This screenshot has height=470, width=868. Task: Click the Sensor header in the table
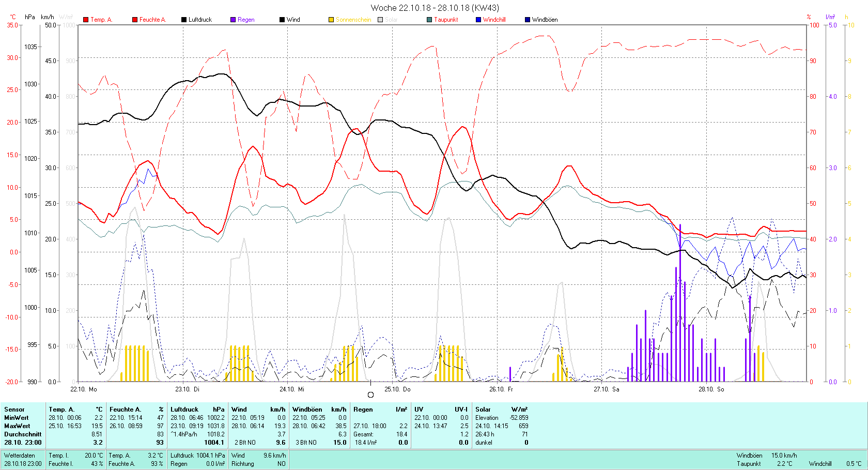(x=14, y=410)
